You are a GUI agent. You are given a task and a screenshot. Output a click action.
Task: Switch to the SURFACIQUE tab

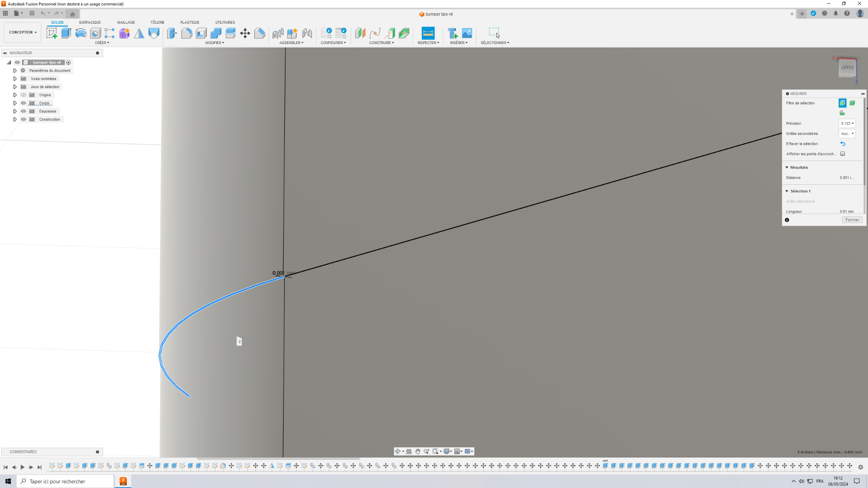coord(90,22)
